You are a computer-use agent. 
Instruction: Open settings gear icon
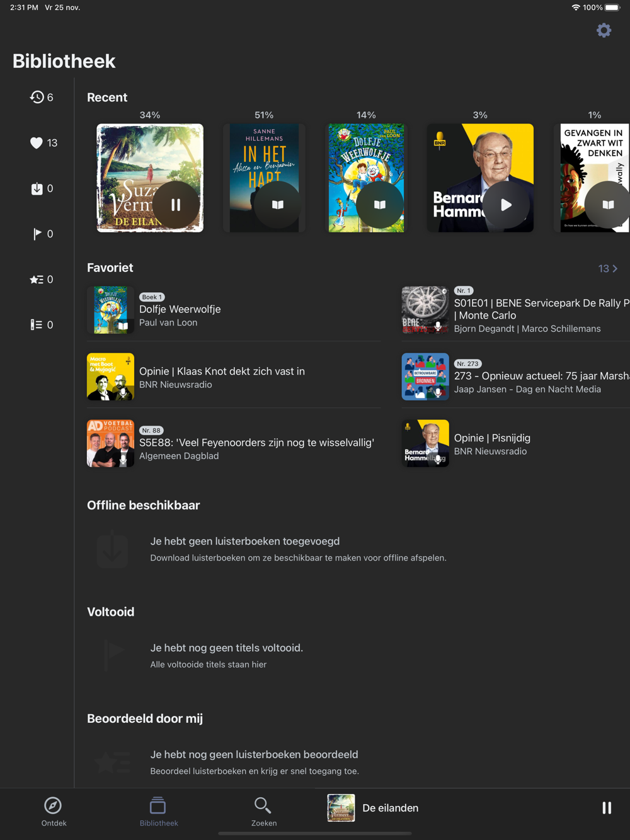click(x=604, y=30)
